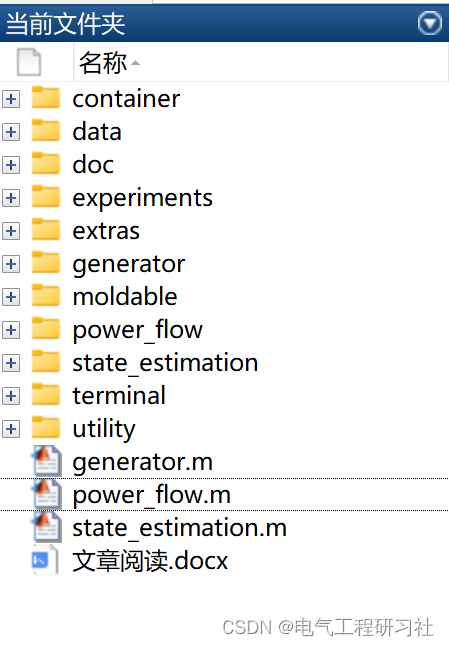
Task: Select the 文章阅读.docx file name
Action: coord(150,560)
